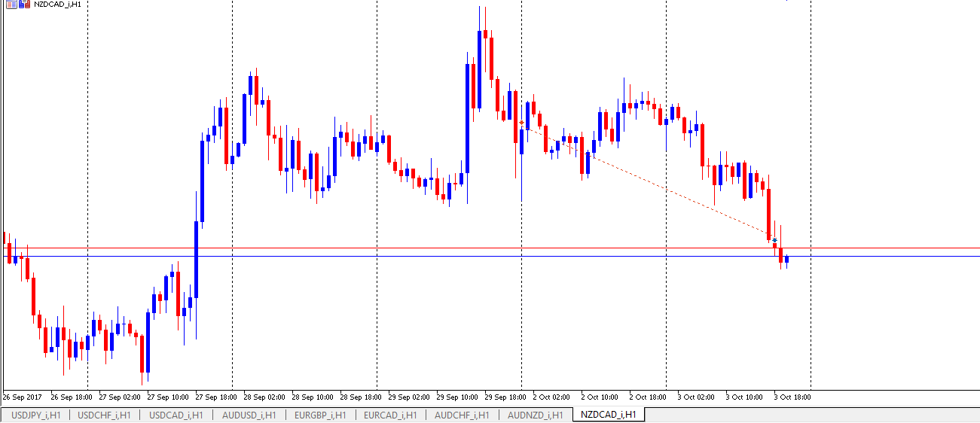
Task: Click the 3 Oct 02:00 time label
Action: click(697, 396)
